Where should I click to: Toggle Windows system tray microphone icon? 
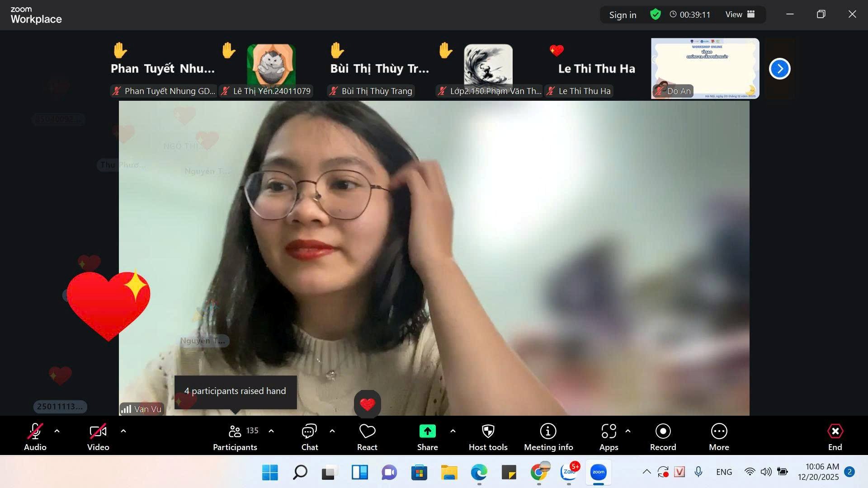[x=698, y=472]
